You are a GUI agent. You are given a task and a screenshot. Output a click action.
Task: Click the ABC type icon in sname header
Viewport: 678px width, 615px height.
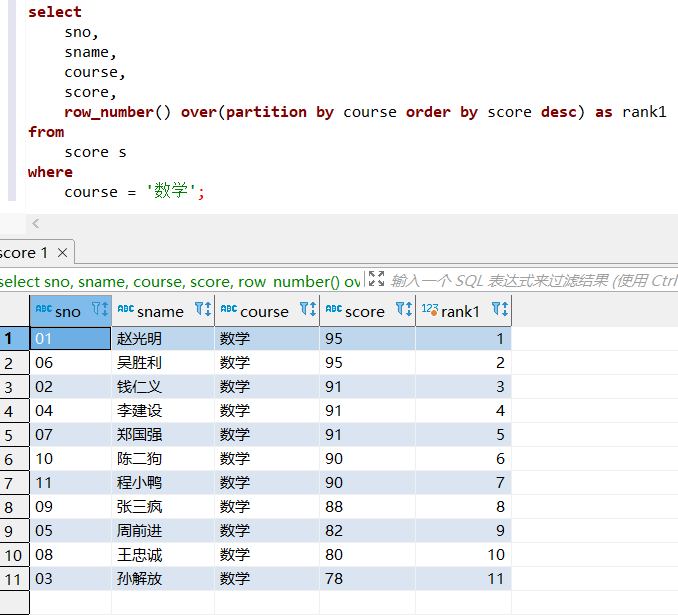[x=126, y=309]
